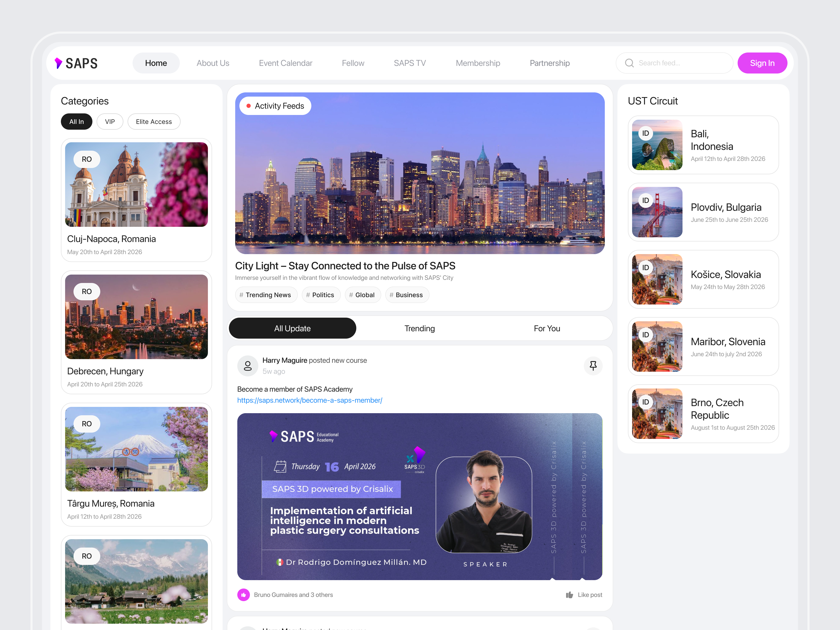Click RO badge on Târgu Mureș card
The image size is (840, 630).
(87, 423)
